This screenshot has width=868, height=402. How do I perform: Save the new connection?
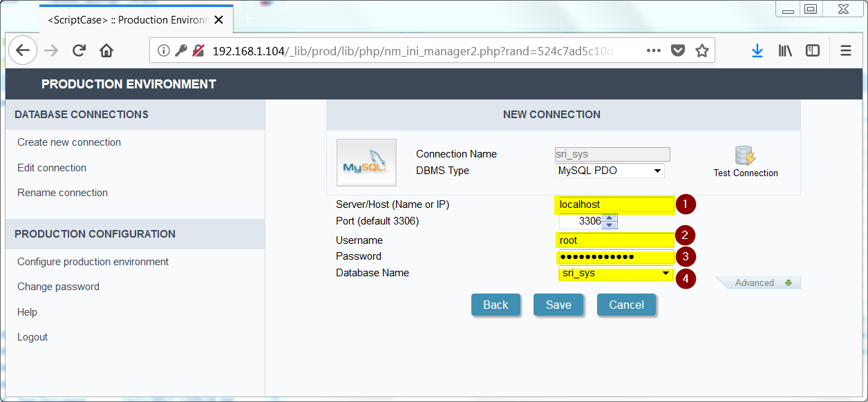[x=558, y=305]
